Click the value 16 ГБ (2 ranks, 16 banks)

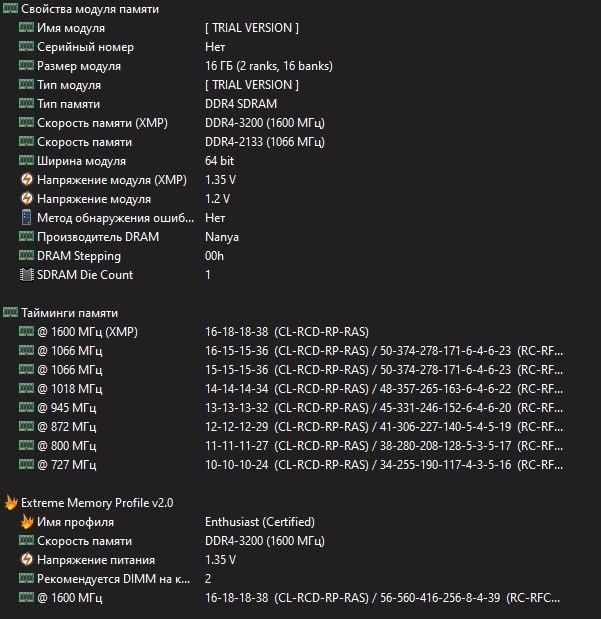point(269,66)
